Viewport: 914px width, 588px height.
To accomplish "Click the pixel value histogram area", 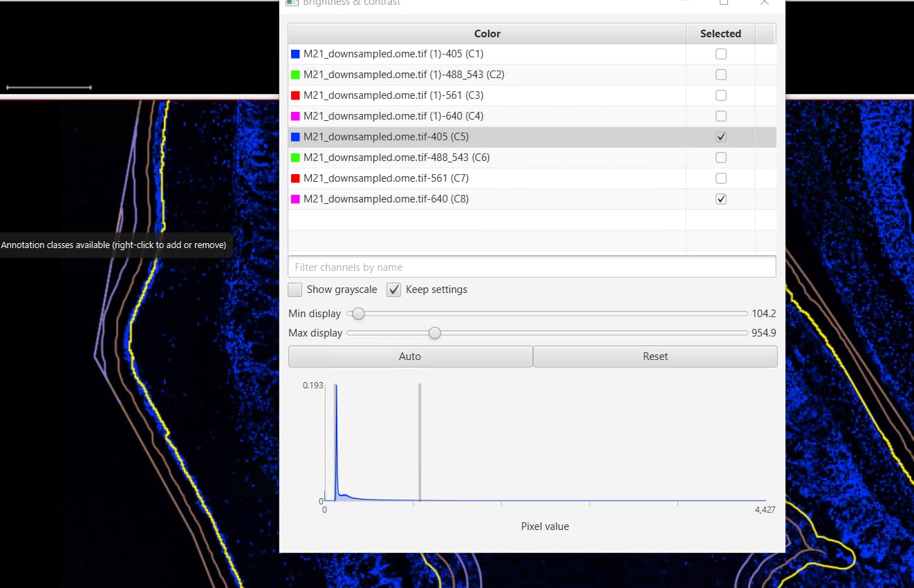I will 545,442.
